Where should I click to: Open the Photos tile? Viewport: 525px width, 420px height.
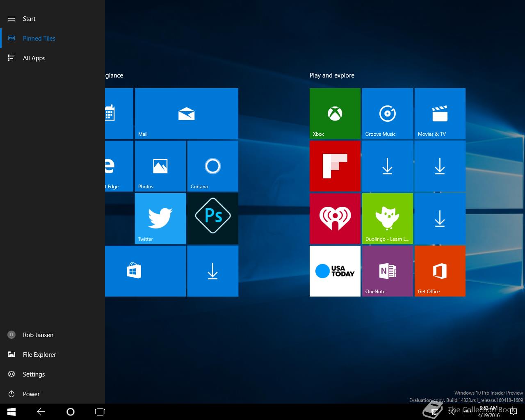160,166
